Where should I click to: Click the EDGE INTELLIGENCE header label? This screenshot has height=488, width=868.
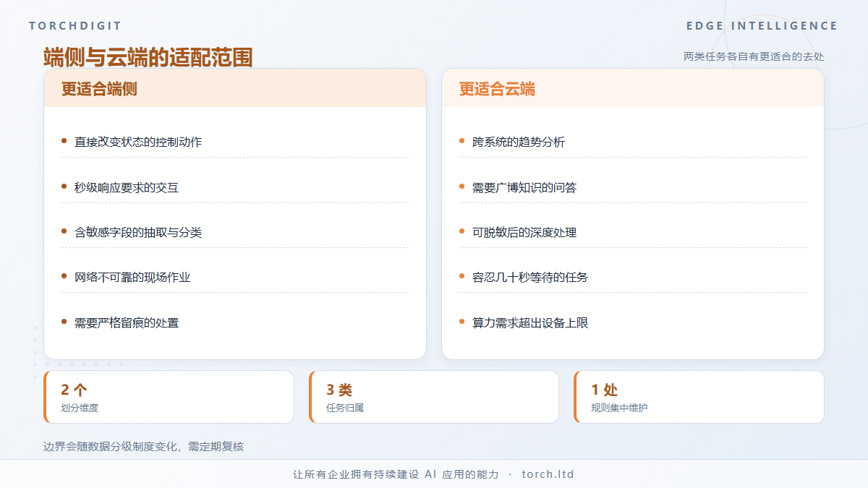tap(762, 26)
